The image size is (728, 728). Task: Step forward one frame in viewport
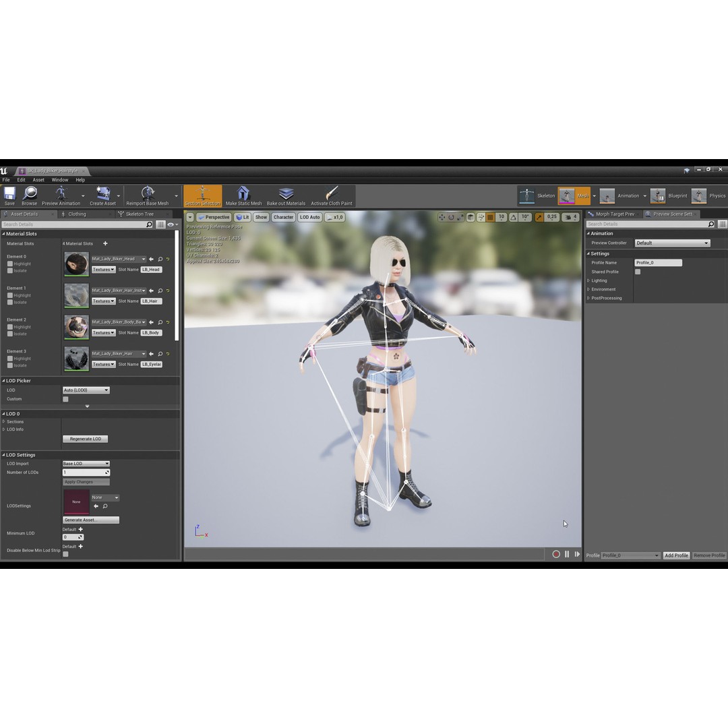(577, 554)
